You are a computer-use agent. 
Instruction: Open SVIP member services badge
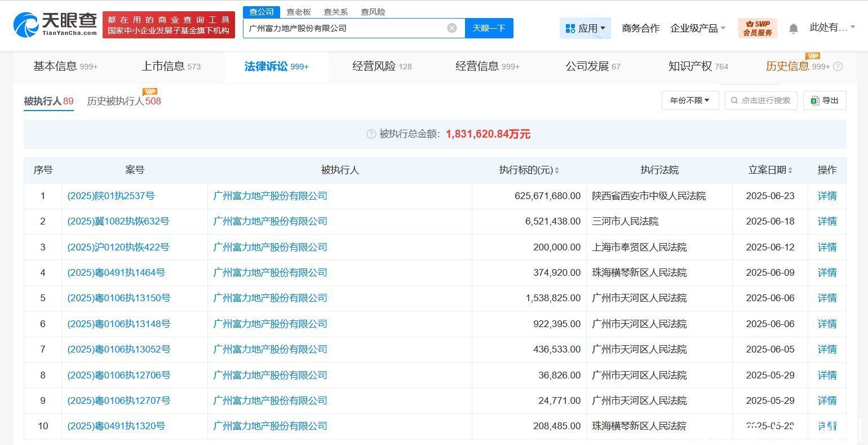click(758, 28)
